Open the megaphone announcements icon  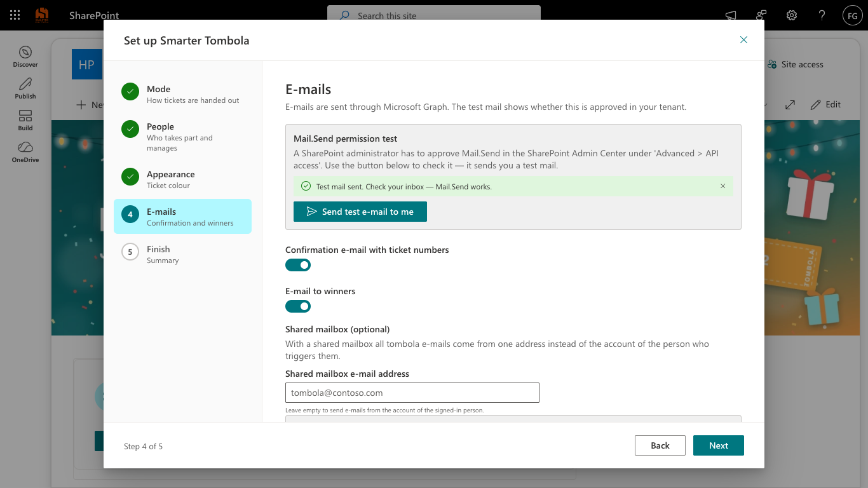point(731,15)
